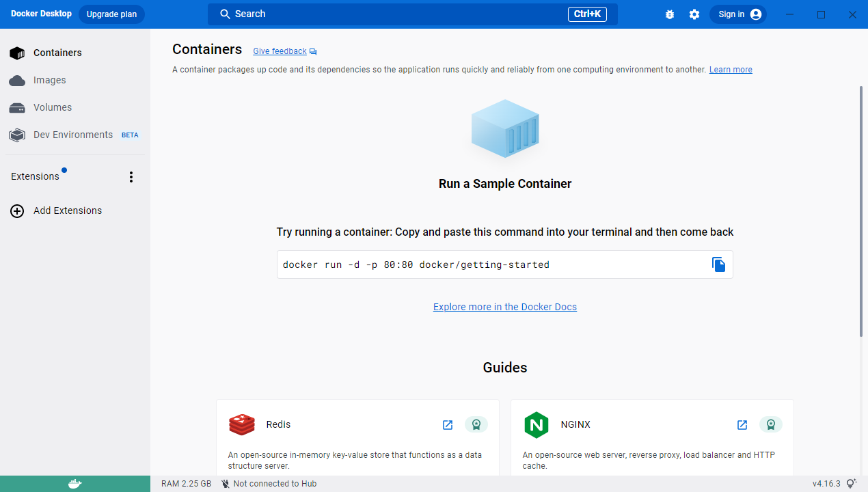Click the vertical scrollbar thumb
The height and width of the screenshot is (492, 868).
860,211
